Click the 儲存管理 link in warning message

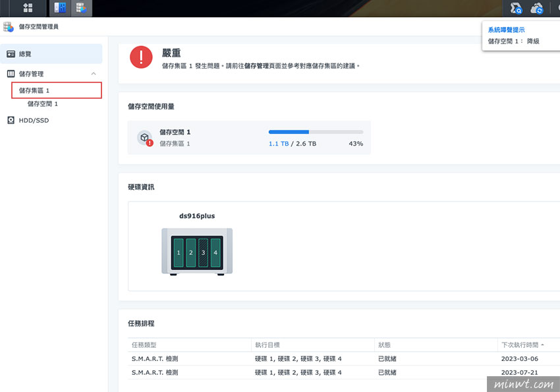pyautogui.click(x=256, y=66)
